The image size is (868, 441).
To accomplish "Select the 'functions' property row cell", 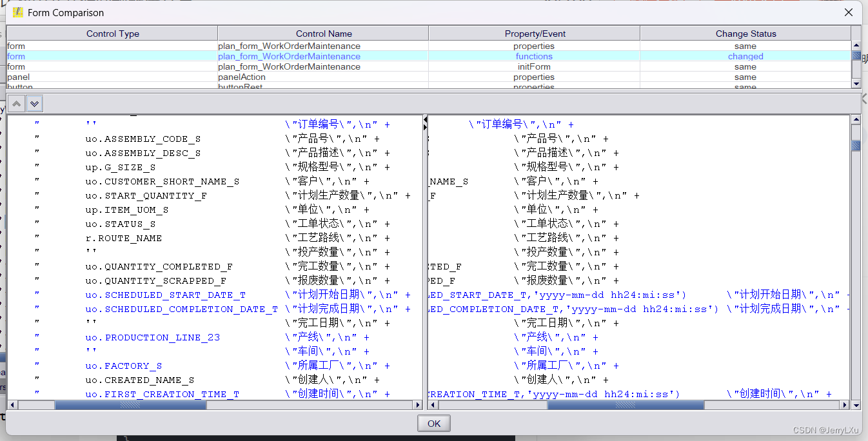I will coord(534,56).
